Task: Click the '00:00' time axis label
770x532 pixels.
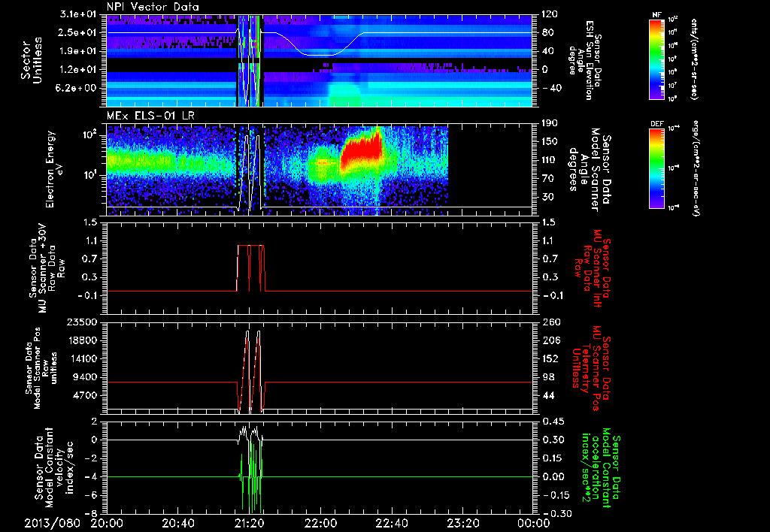Action: pyautogui.click(x=533, y=523)
